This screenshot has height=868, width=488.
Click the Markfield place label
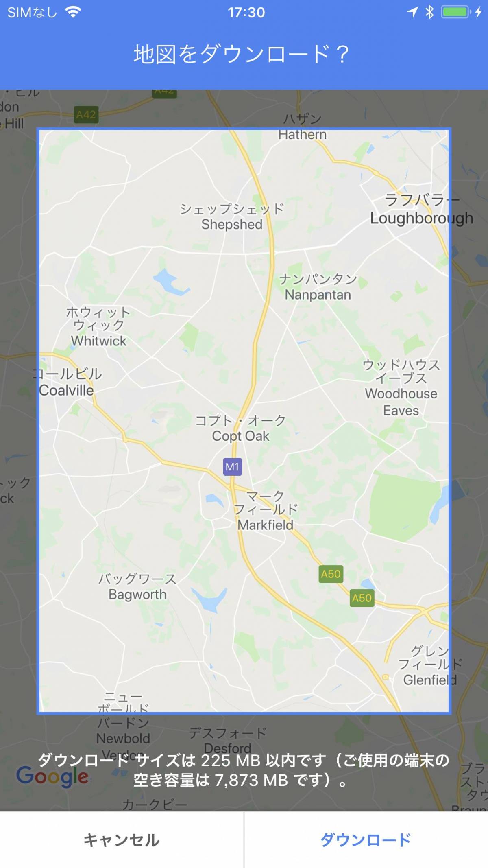pos(265,525)
